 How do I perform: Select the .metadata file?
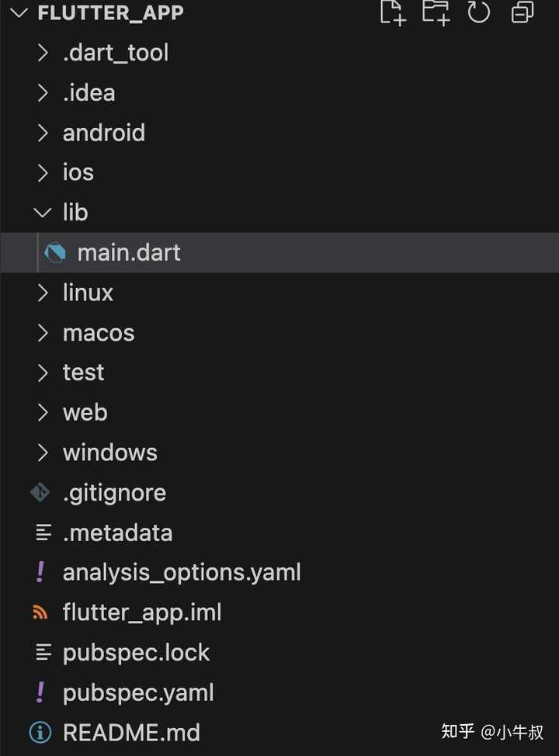118,532
